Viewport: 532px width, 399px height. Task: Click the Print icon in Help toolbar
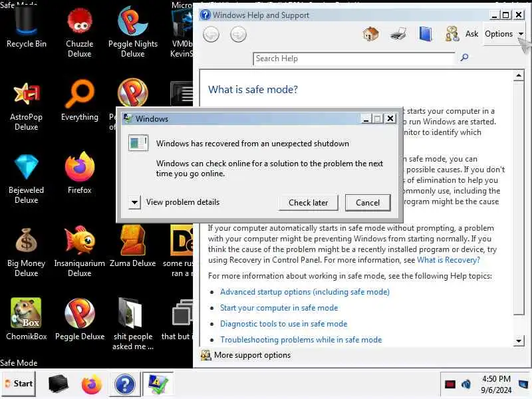point(398,34)
